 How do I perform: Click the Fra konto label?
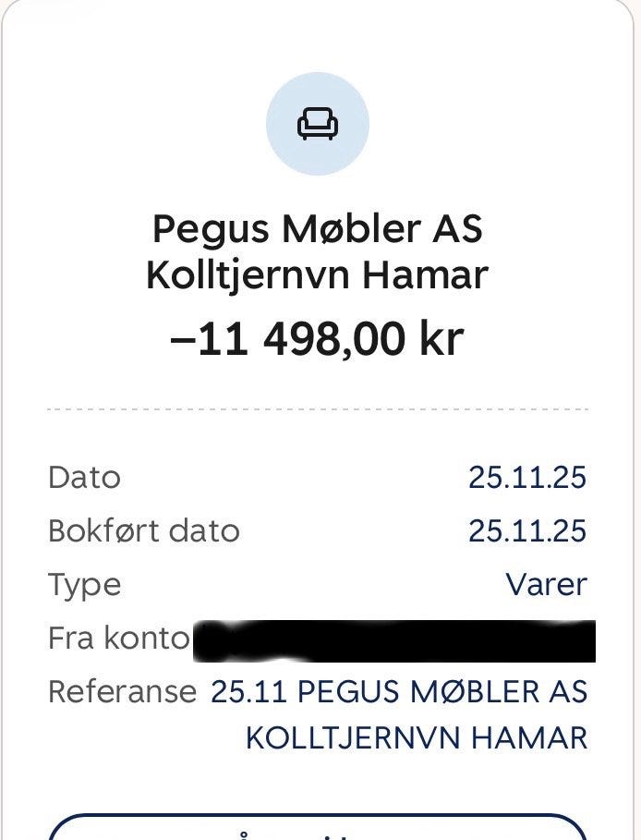tap(119, 638)
